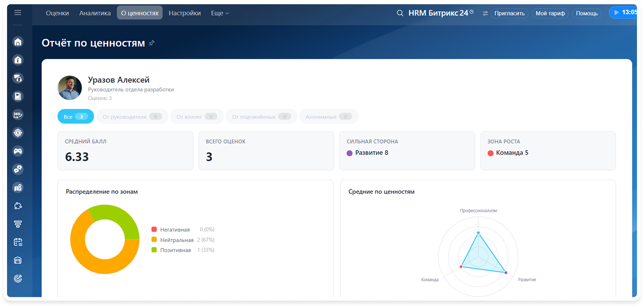Image resolution: width=644 pixels, height=307 pixels.
Task: Open the connected circles icon in sidebar
Action: pos(18,206)
